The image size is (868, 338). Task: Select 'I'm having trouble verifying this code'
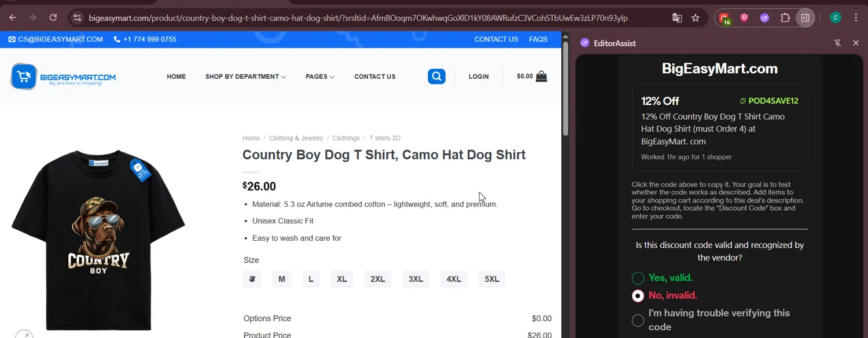tap(638, 320)
